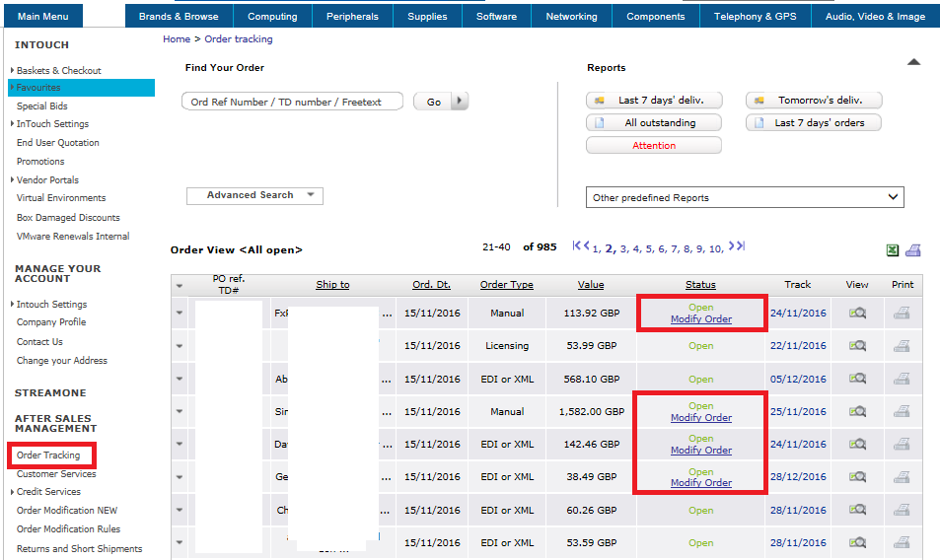Expand the Advanced Search dropdown
Screen dimensions: 940x560
254,195
